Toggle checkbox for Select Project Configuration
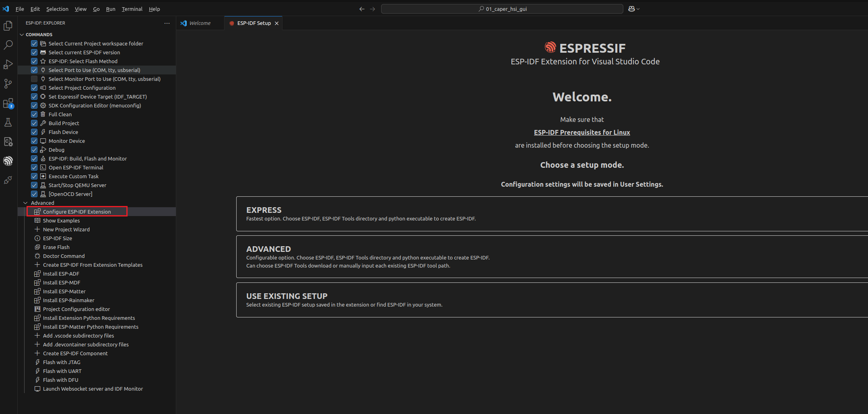868x414 pixels. coord(34,88)
